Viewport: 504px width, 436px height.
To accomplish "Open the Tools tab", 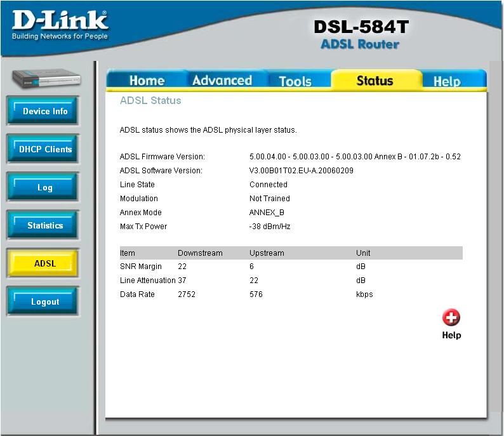I will (295, 81).
